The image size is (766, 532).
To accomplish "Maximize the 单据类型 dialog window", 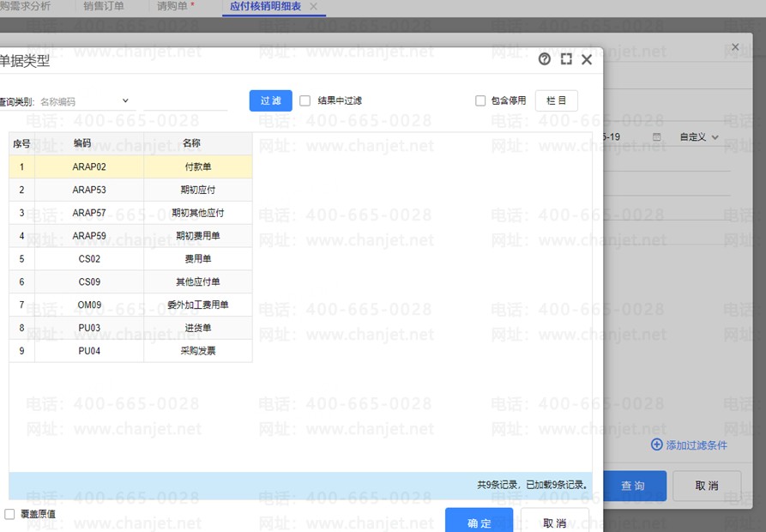I will tap(566, 59).
